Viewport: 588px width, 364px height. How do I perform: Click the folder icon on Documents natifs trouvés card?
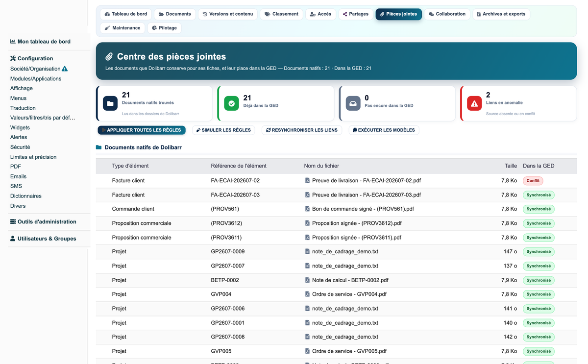110,103
